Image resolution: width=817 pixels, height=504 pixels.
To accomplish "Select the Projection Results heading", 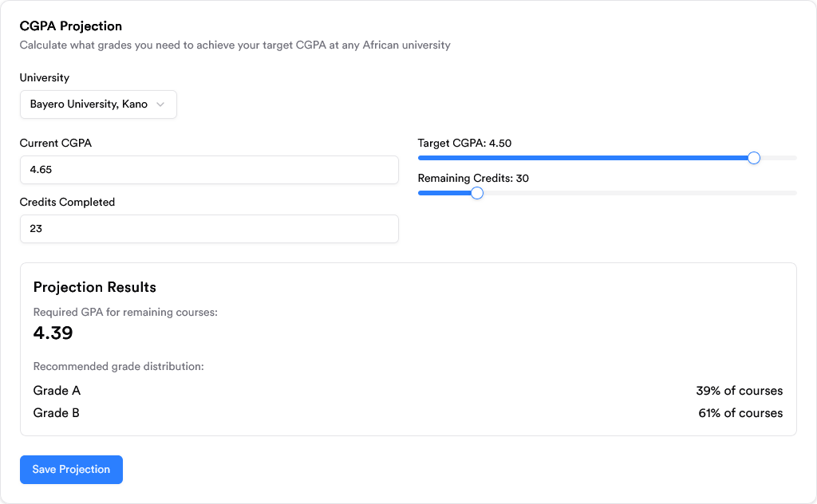I will (94, 287).
